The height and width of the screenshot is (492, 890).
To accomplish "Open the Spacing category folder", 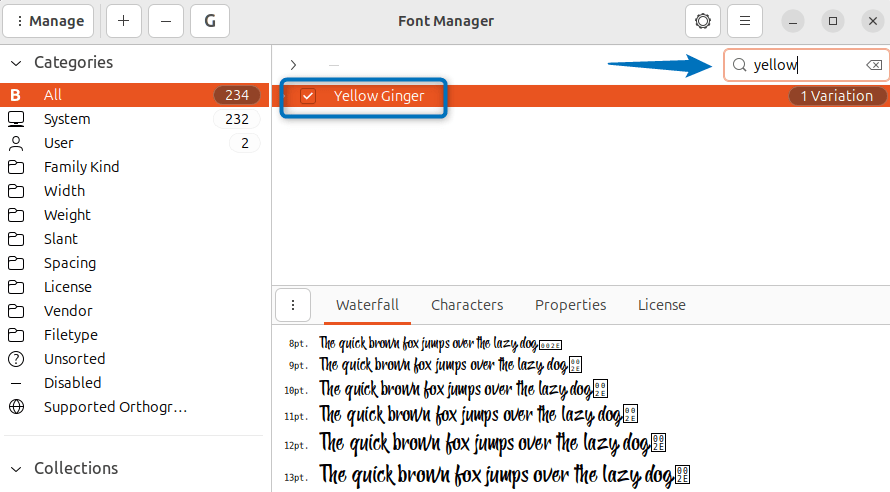I will pos(135,263).
